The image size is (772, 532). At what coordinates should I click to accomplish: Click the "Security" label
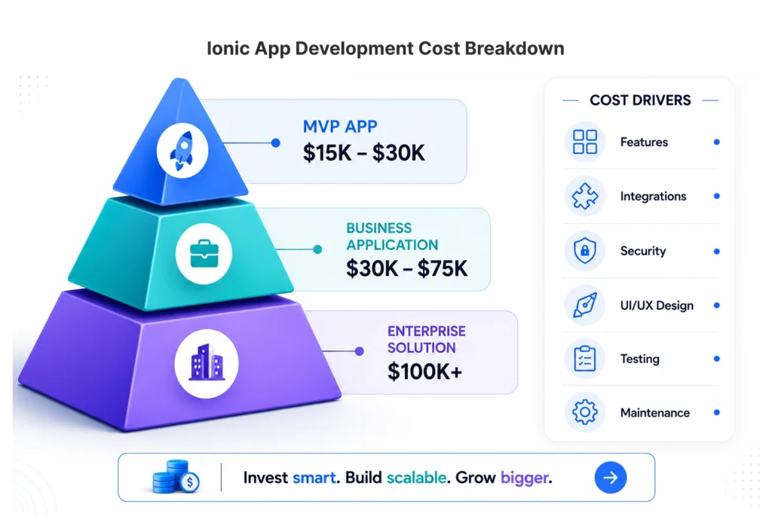click(643, 251)
